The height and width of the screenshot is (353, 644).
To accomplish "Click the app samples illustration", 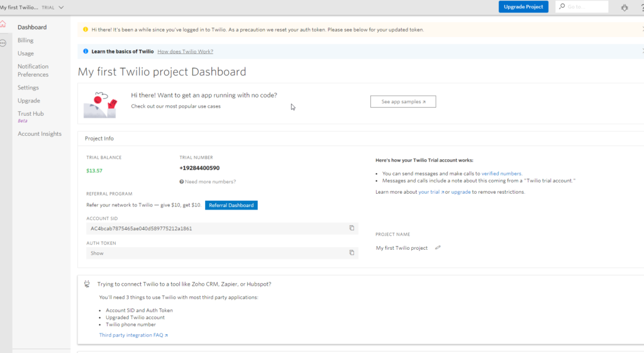I will click(100, 105).
